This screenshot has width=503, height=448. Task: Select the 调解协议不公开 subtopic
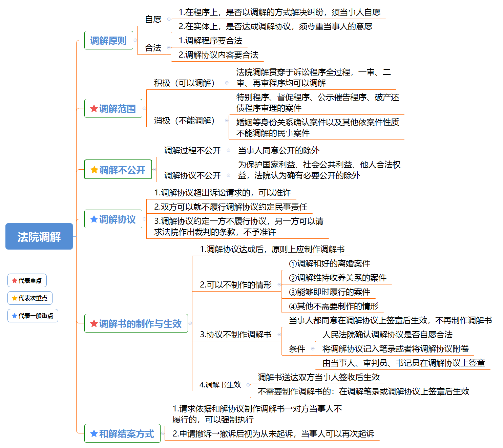click(x=192, y=175)
